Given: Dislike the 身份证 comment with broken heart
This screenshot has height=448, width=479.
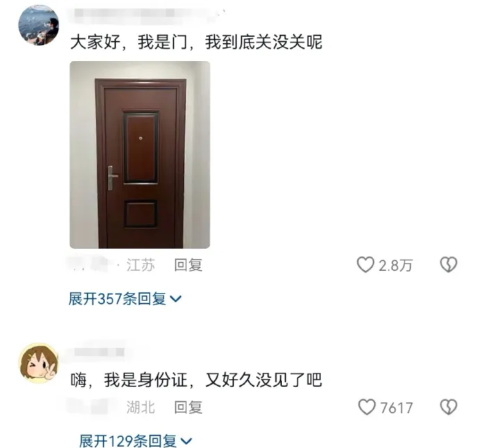Looking at the screenshot, I should pyautogui.click(x=448, y=407).
